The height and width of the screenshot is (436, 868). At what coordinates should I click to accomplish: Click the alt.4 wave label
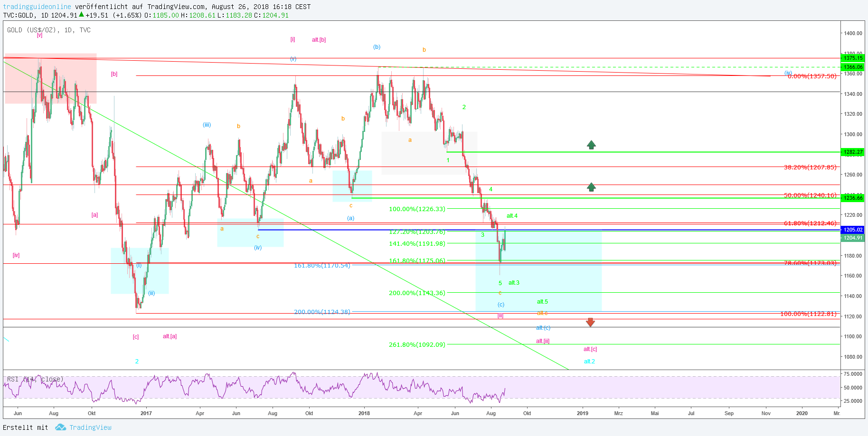click(x=512, y=216)
